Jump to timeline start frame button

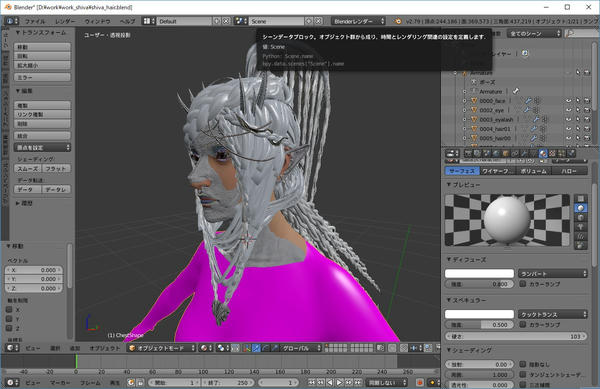click(x=311, y=382)
